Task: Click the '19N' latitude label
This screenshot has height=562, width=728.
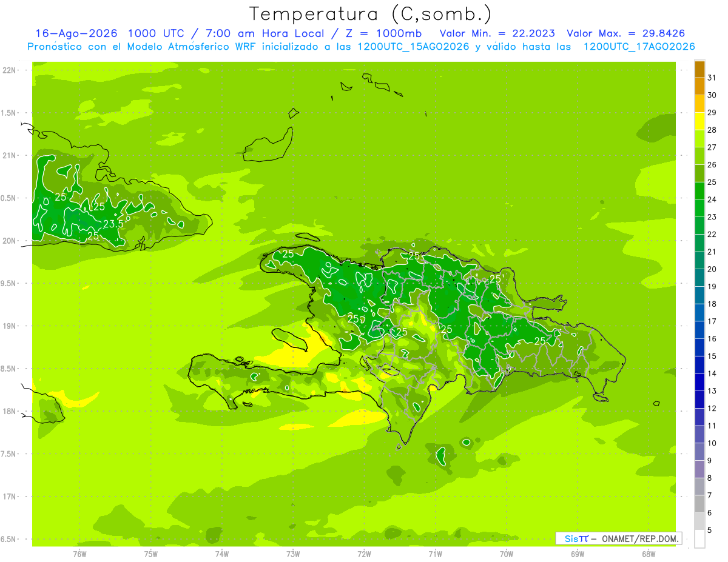Action: click(8, 326)
